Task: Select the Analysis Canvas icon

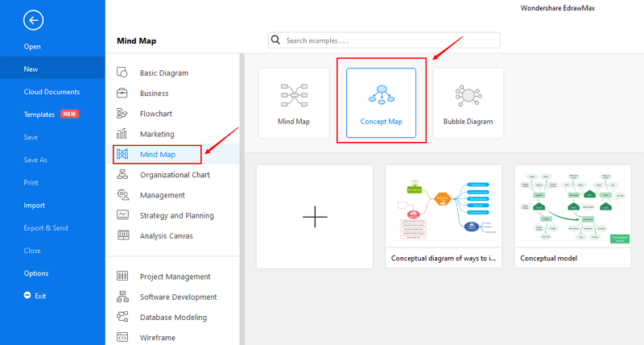Action: pyautogui.click(x=122, y=235)
